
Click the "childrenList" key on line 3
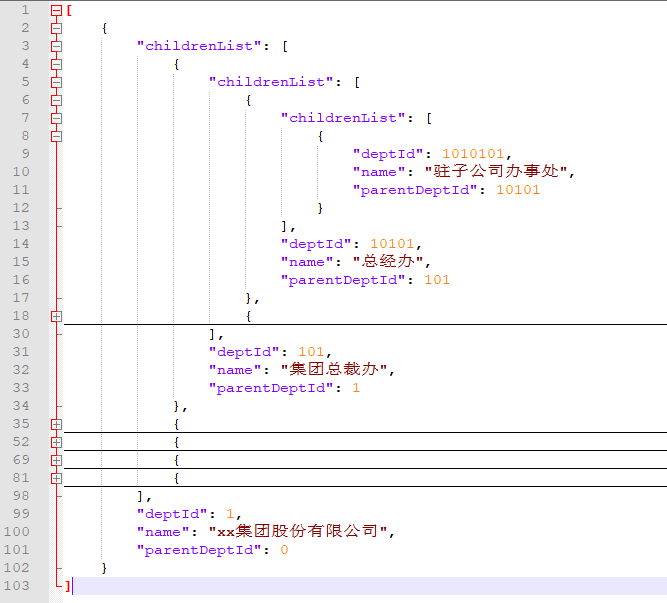click(199, 46)
